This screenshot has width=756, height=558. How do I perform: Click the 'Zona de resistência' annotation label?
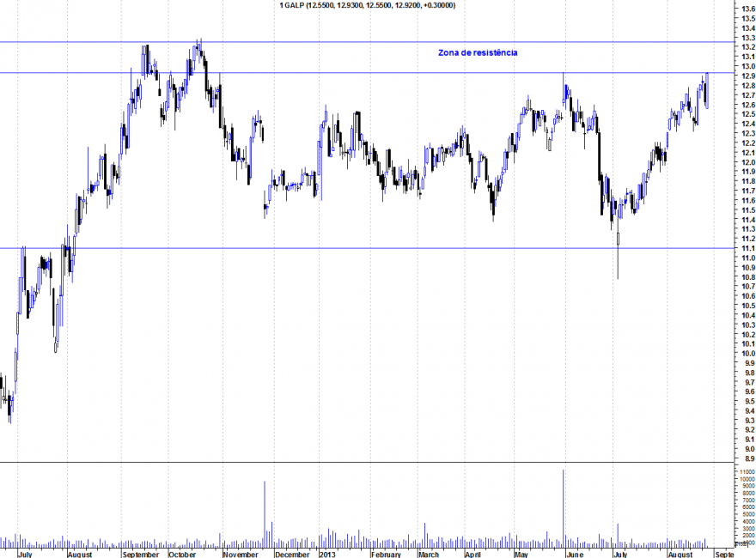tap(478, 52)
